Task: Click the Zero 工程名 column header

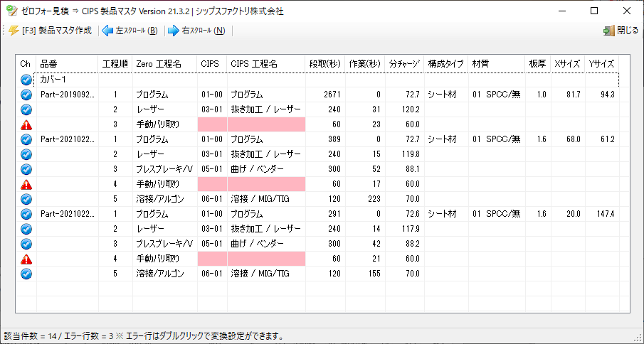Action: coord(164,64)
